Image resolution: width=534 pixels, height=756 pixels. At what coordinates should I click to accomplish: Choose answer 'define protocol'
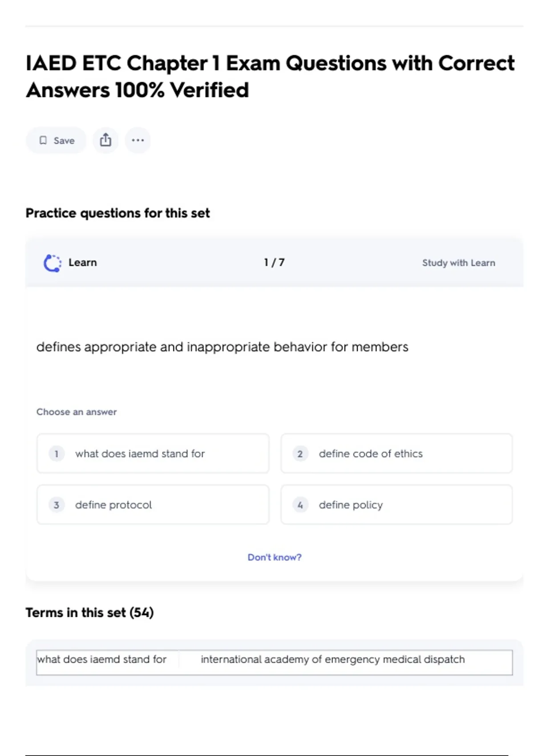coord(153,505)
